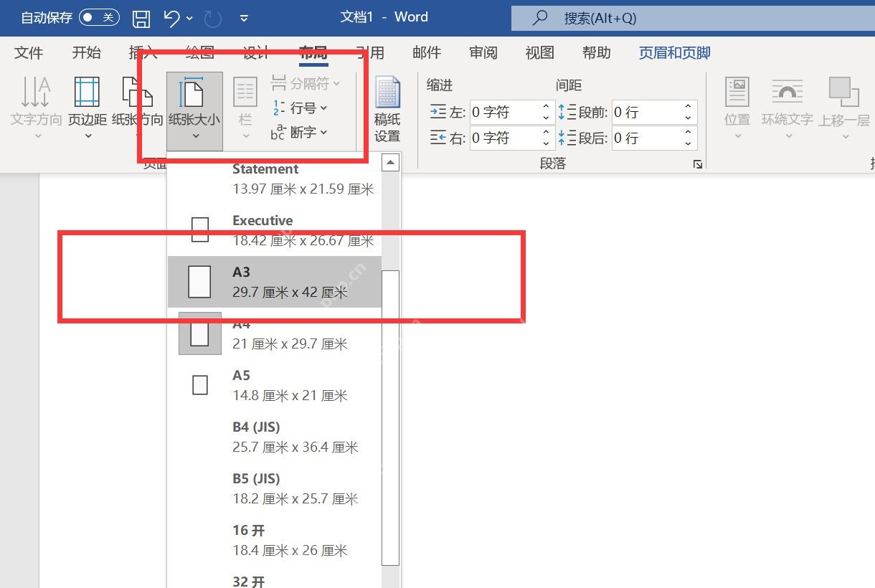Open Customize Quick Access Toolbar dropdown
The height and width of the screenshot is (588, 875).
click(x=244, y=18)
